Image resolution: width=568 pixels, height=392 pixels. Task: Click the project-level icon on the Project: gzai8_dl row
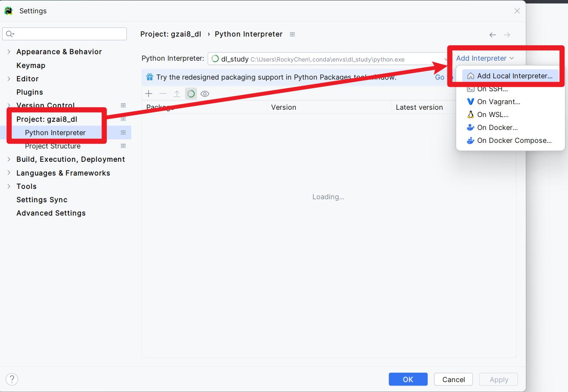[x=123, y=119]
